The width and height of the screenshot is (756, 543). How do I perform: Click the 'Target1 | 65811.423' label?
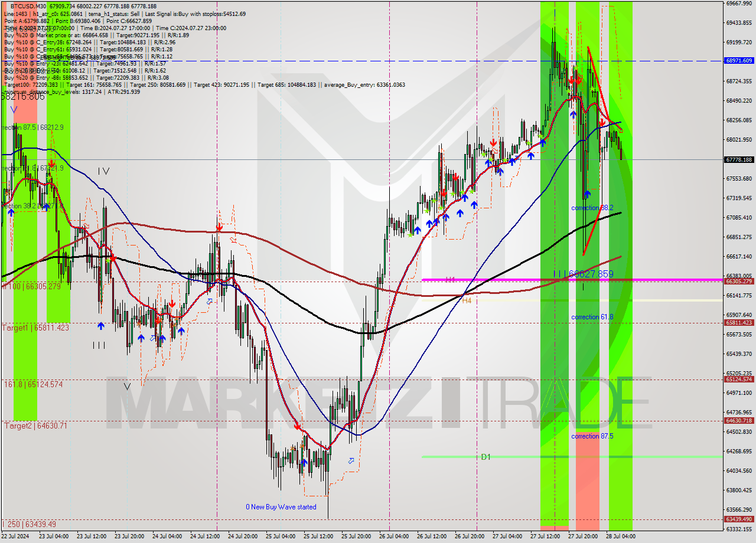click(35, 328)
